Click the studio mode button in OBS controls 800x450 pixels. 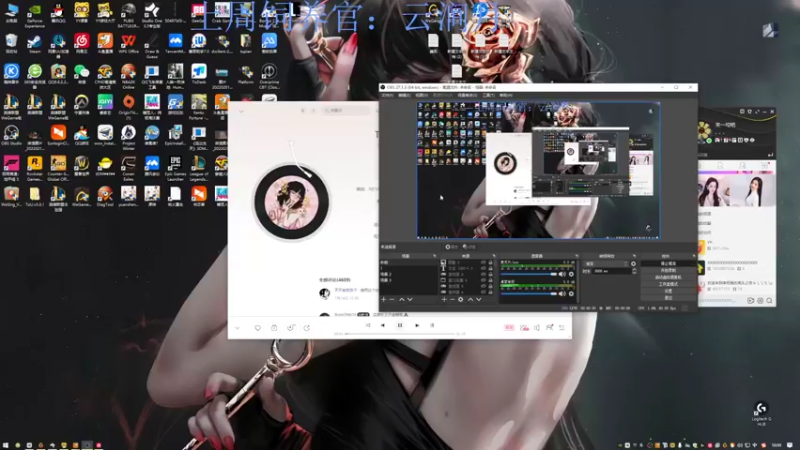(668, 284)
